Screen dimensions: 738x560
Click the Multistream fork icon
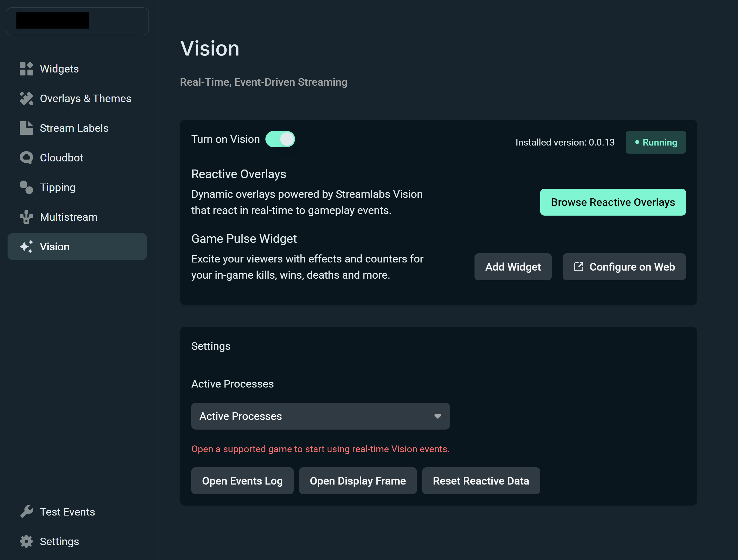[x=26, y=217]
